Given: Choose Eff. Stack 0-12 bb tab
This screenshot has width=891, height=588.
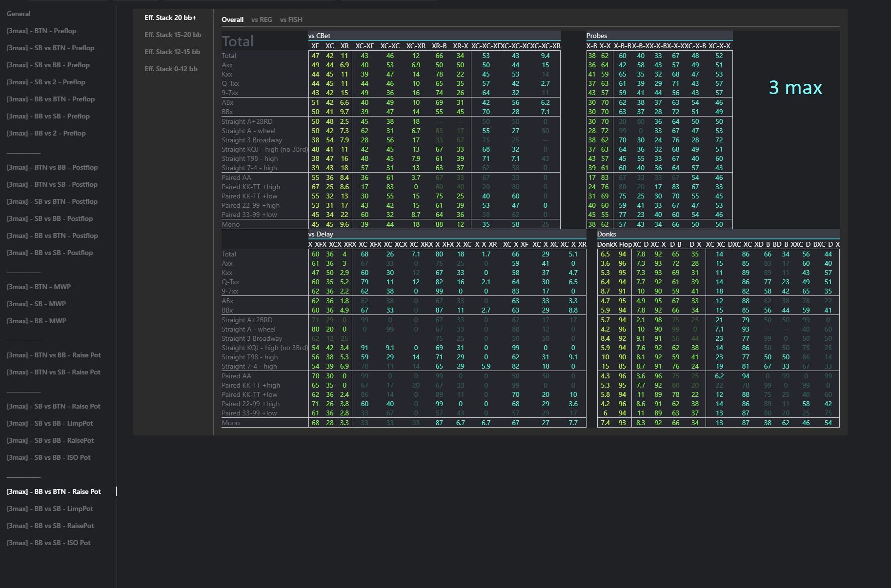Looking at the screenshot, I should click(x=171, y=69).
